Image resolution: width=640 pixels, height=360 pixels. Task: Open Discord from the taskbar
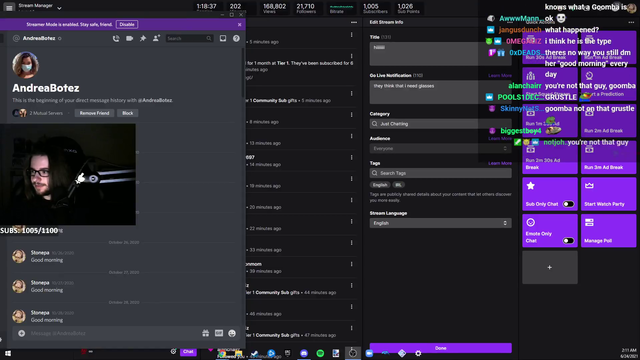[304, 353]
